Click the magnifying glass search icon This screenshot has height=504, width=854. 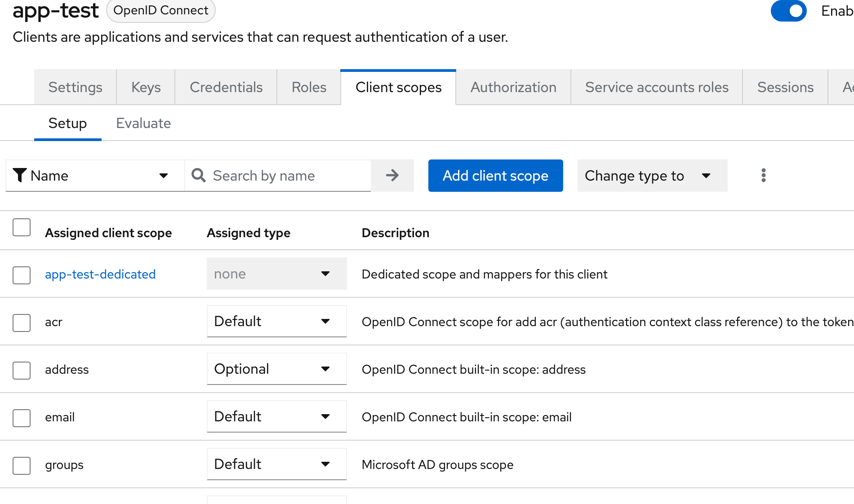pyautogui.click(x=198, y=176)
